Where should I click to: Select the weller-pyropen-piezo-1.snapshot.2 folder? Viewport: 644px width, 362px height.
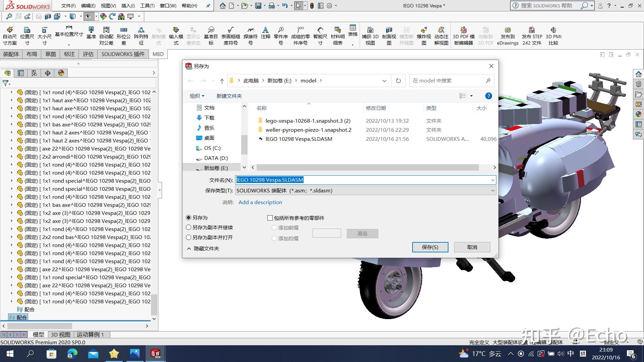click(308, 130)
